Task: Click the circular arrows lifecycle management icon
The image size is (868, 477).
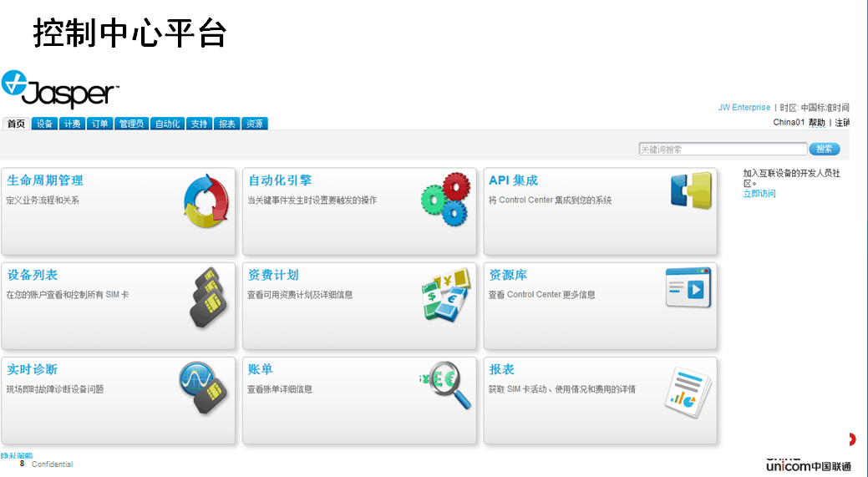Action: point(206,201)
